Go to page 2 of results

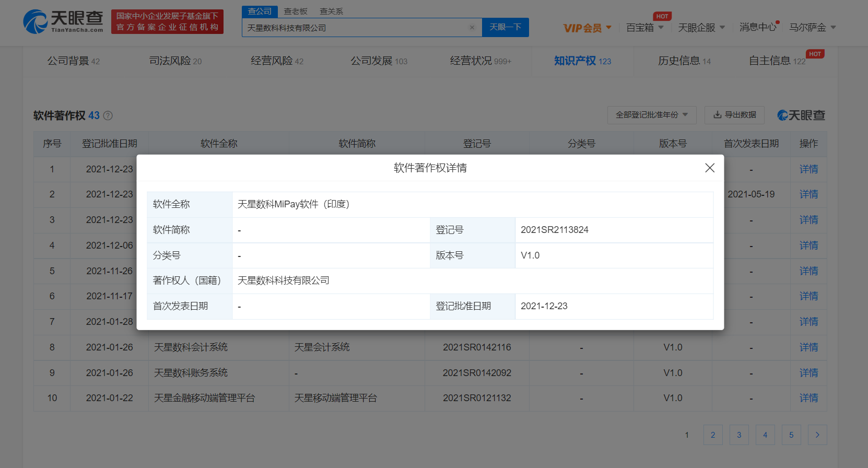click(x=713, y=435)
